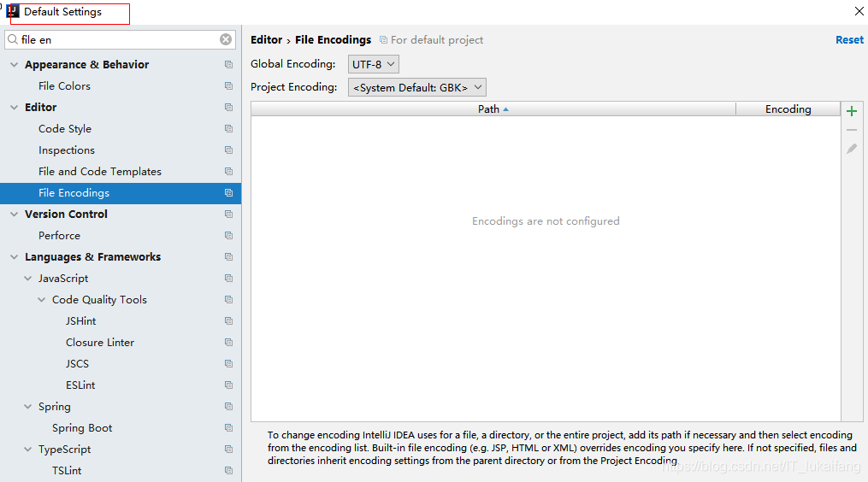Viewport: 868px width, 482px height.
Task: Click the minus remove-path icon
Action: [852, 130]
